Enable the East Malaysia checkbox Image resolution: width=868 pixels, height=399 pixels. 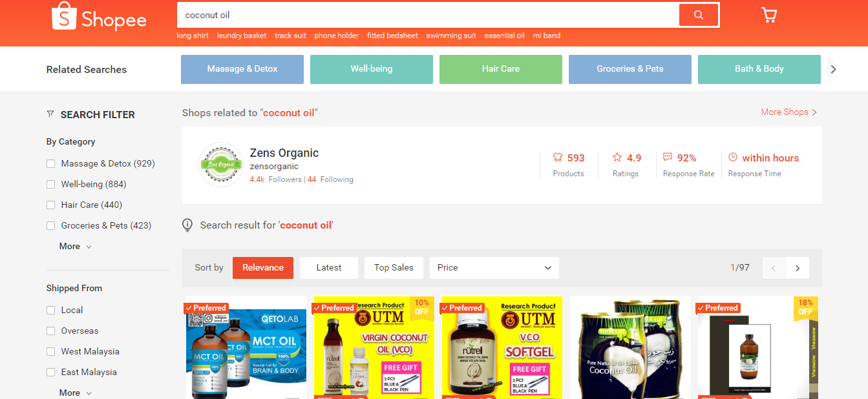coord(50,373)
